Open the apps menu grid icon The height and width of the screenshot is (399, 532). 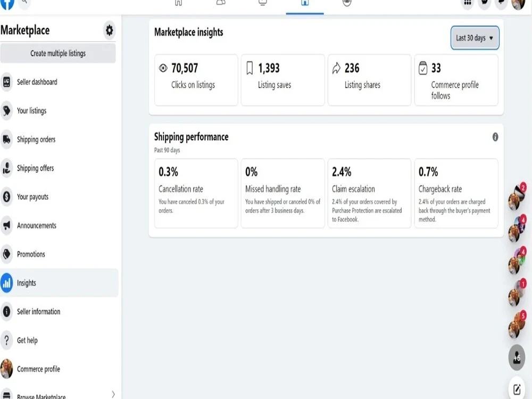[x=468, y=3]
